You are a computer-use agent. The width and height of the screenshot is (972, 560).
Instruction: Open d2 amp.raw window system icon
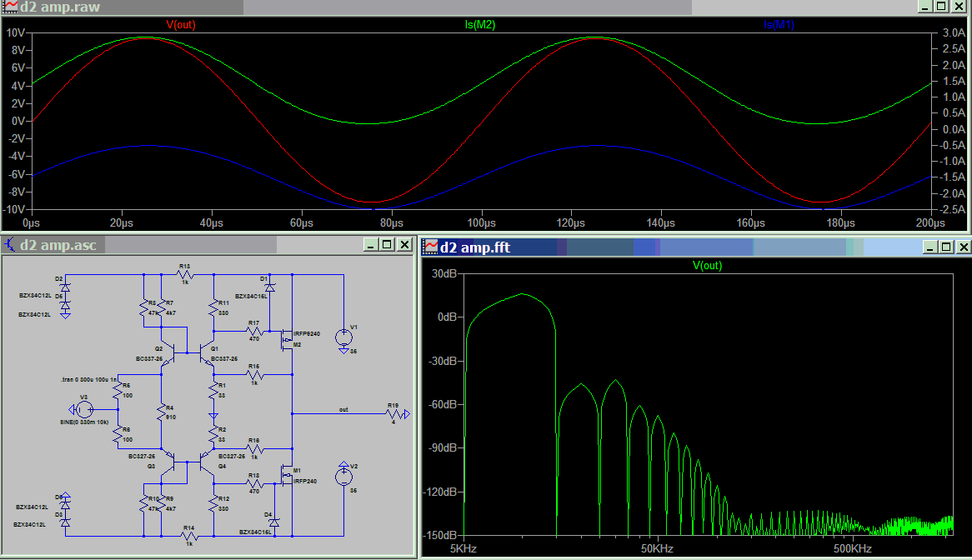(11, 7)
